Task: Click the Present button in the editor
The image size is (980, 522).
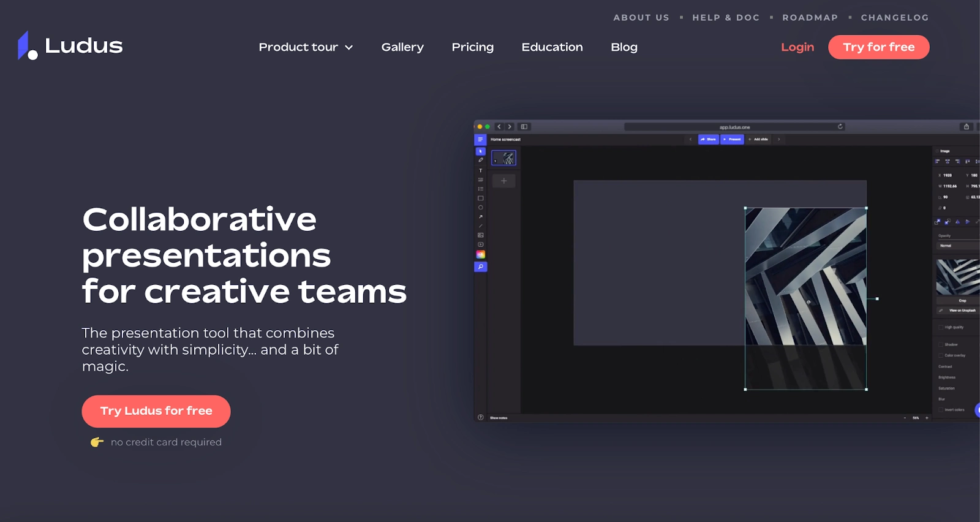Action: [732, 140]
